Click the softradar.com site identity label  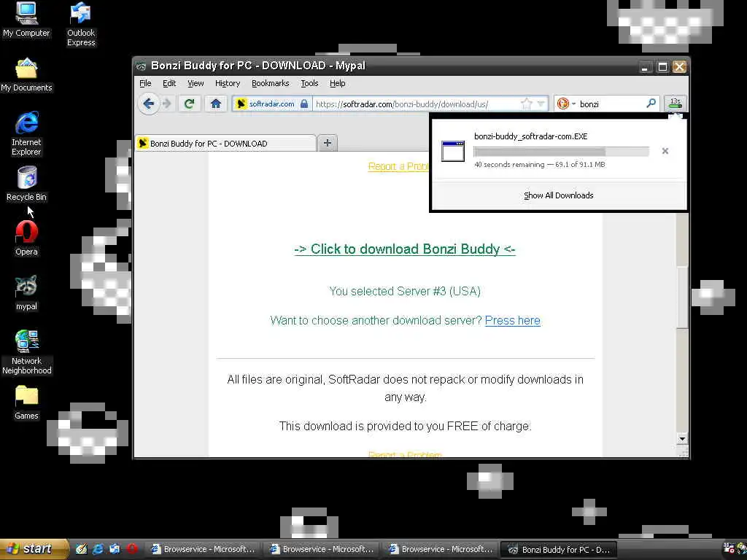tap(271, 104)
